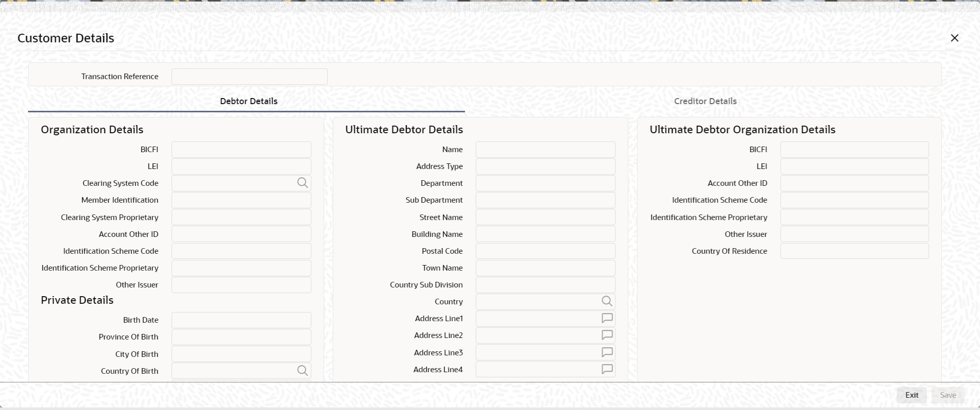This screenshot has width=980, height=410.
Task: Click LEI in Ultimate Debtor Organization Details
Action: point(854,166)
